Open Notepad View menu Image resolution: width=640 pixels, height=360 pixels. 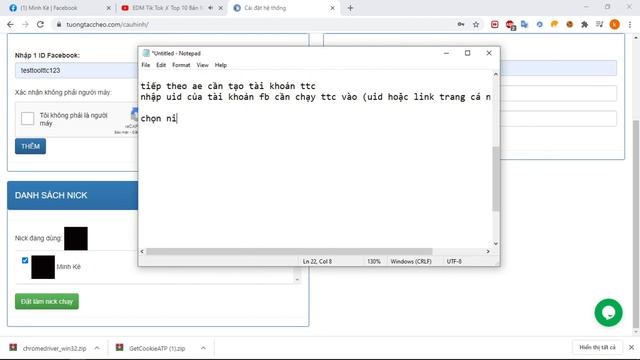tap(202, 65)
